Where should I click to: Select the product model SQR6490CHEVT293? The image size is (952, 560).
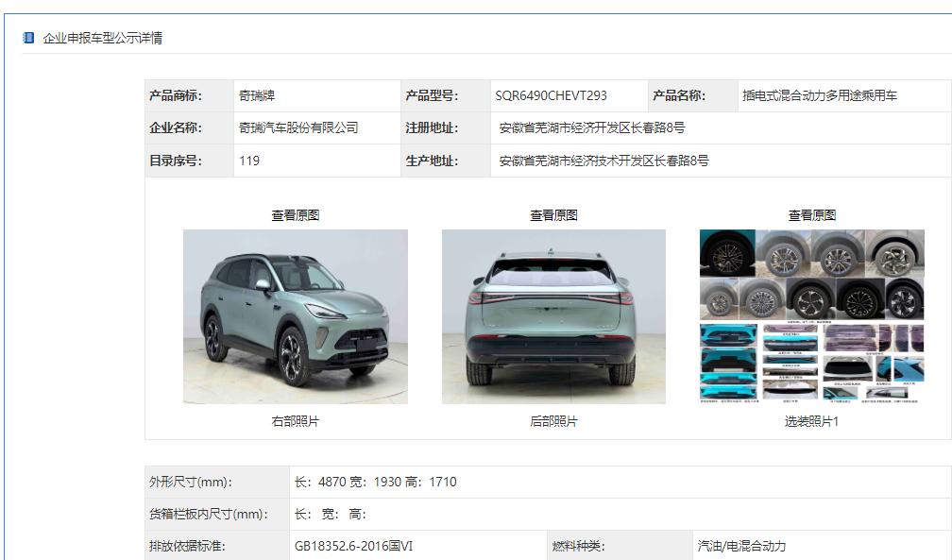pos(551,94)
